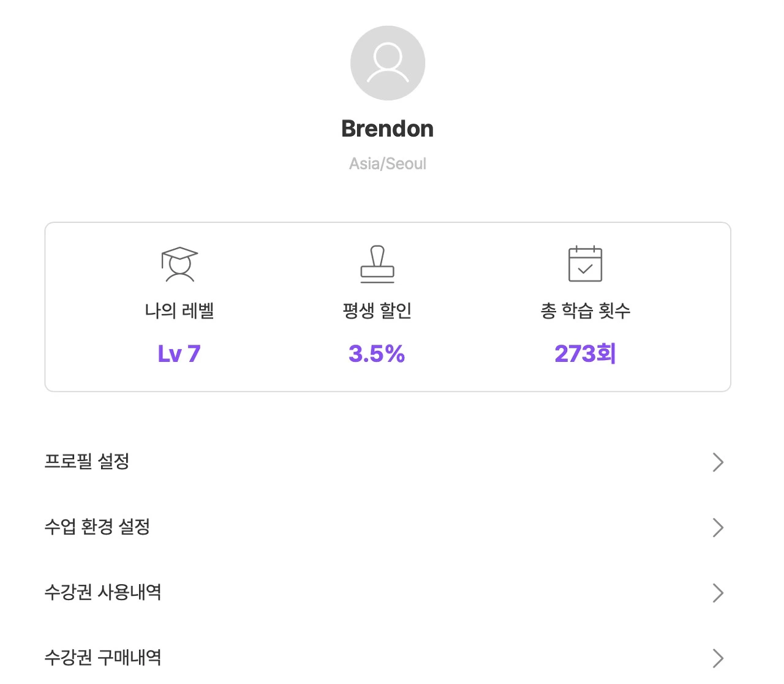
Task: Open 수업 환경 설정 chevron arrow
Action: coord(718,528)
